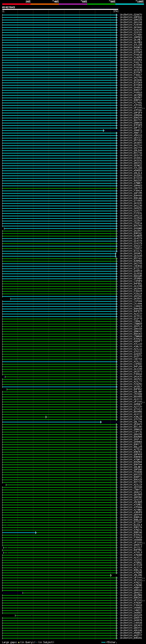This screenshot has height=644, width=146.
Task: Open the UniRef100_O24470 hit label
Action: pos(131,15)
